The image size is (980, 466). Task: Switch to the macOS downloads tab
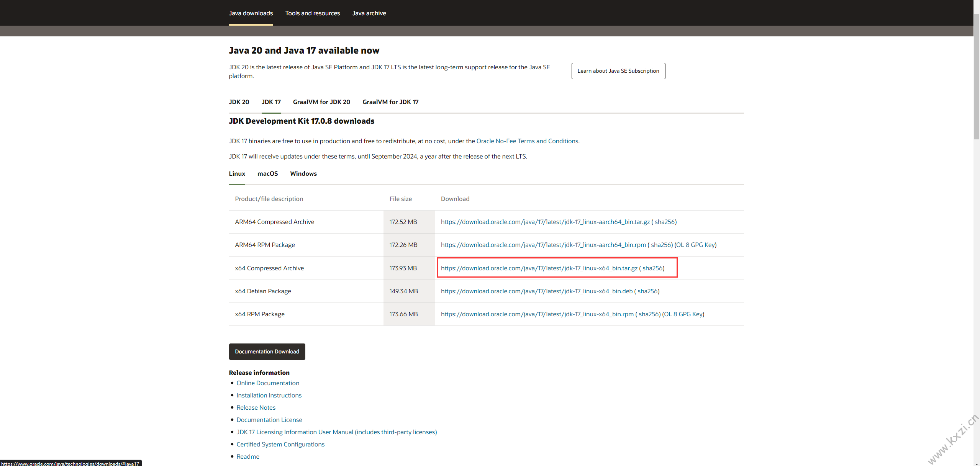[x=267, y=173]
